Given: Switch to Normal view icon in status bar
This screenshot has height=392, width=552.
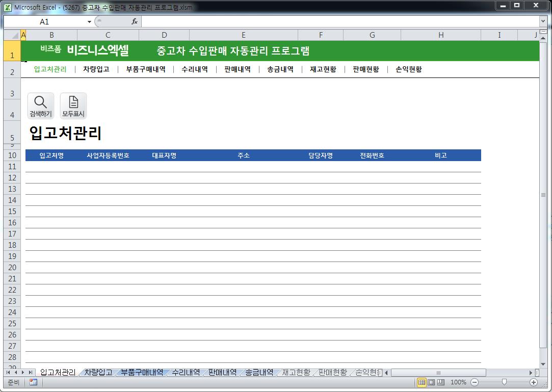Looking at the screenshot, I should coord(422,382).
